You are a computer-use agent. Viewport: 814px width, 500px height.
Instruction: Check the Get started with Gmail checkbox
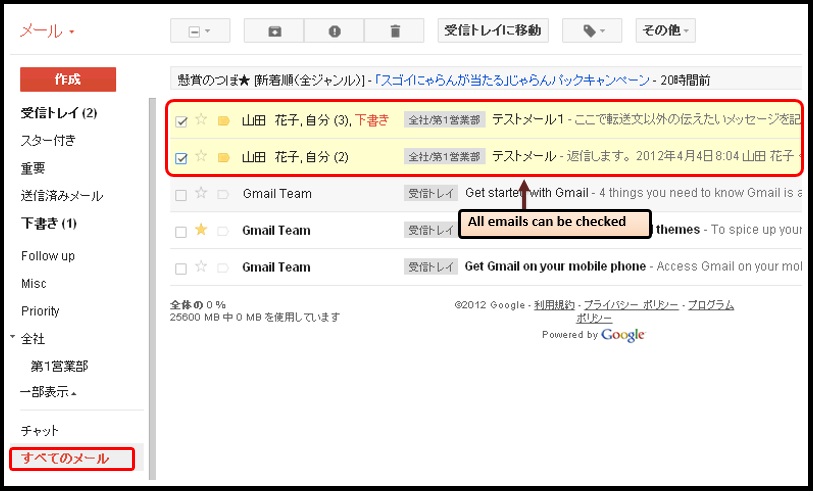[181, 194]
